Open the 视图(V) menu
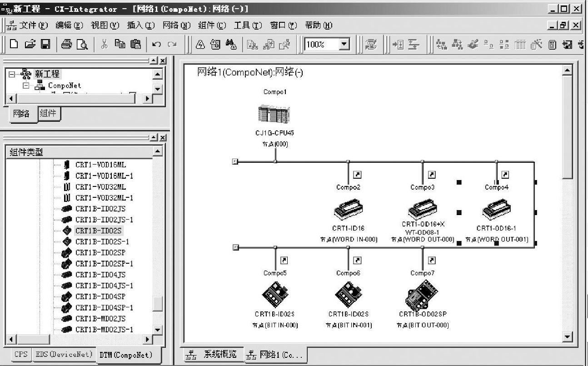This screenshot has width=588, height=366. (x=105, y=25)
